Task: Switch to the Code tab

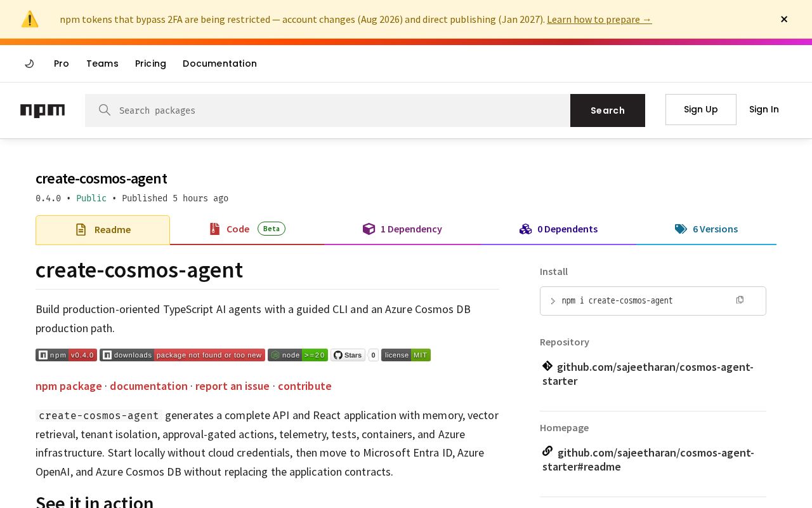Action: [247, 229]
